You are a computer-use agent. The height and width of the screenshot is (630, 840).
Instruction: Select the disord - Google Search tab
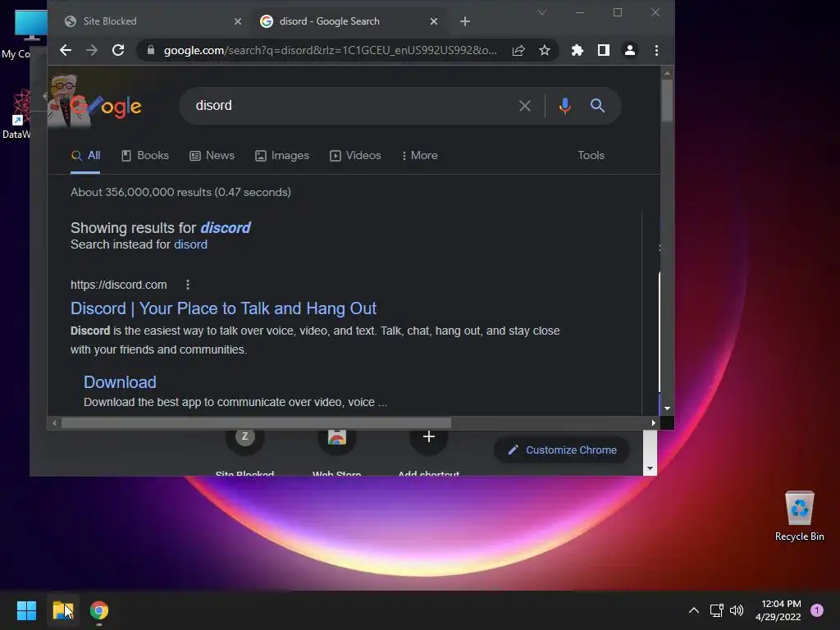[348, 21]
